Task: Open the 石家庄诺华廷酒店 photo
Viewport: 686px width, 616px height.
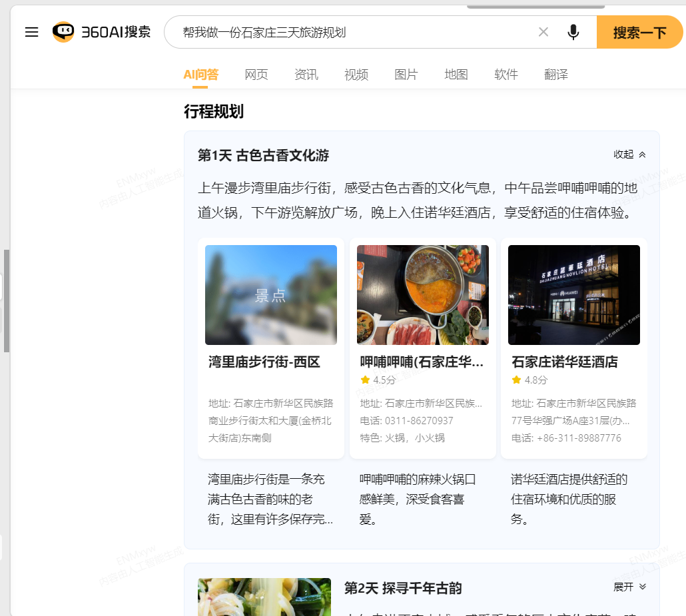Action: 574,295
